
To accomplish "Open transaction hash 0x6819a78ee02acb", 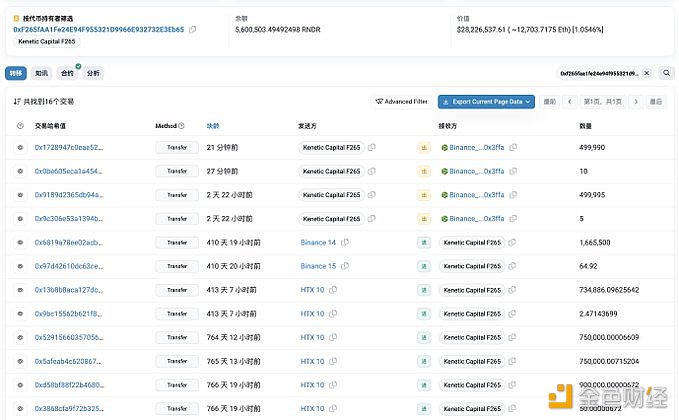I will coord(69,242).
